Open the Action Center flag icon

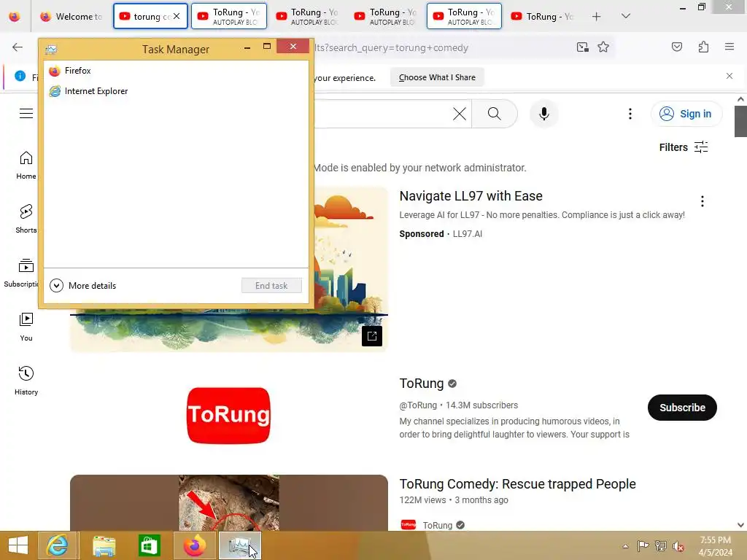tap(643, 546)
